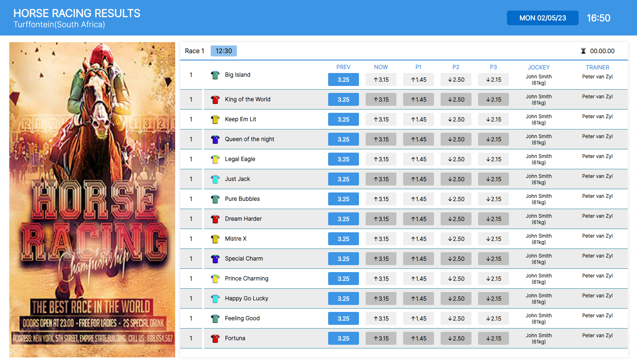The image size is (637, 364).
Task: Click Mistre X's P3 odds 2.15
Action: 493,239
